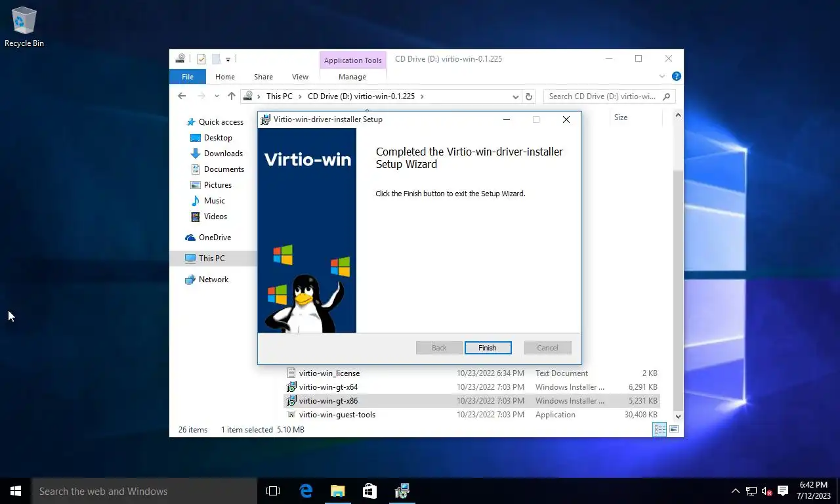Viewport: 840px width, 504px height.
Task: Show hidden system tray icons
Action: 735,491
